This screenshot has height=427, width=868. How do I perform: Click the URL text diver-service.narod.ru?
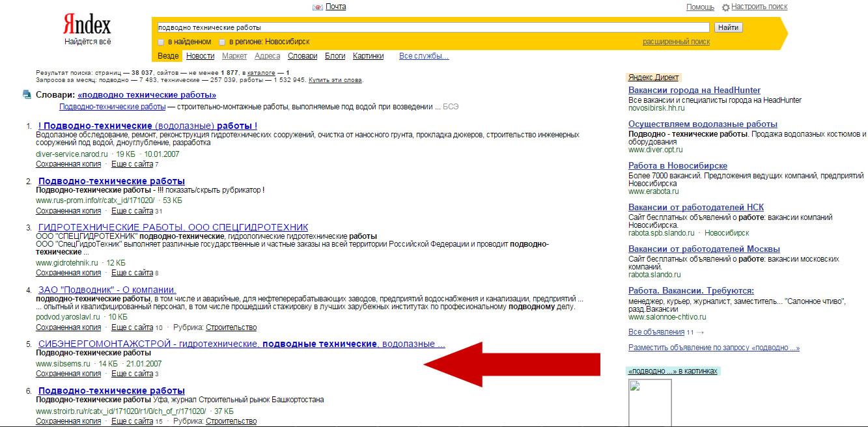72,154
